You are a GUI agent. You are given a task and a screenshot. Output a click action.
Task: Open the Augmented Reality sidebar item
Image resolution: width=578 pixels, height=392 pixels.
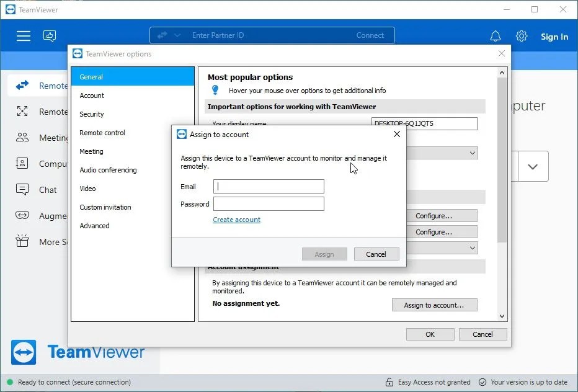pos(24,215)
